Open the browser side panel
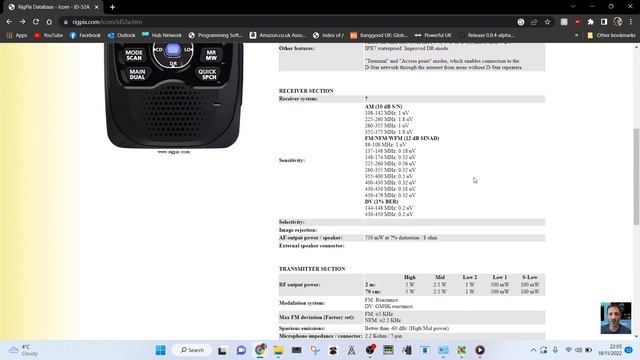The height and width of the screenshot is (360, 640). click(x=604, y=22)
